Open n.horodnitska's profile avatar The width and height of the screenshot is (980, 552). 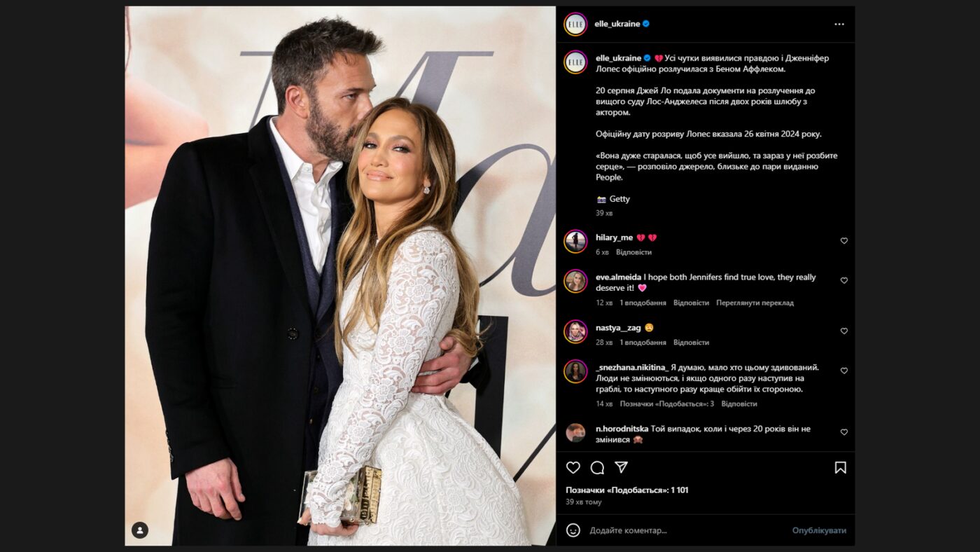[575, 433]
